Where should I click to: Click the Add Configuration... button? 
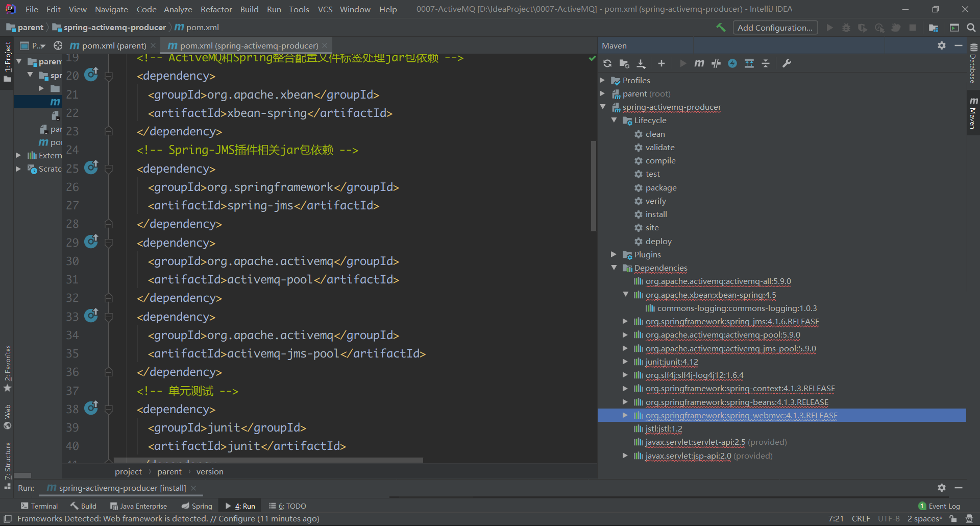tap(775, 28)
